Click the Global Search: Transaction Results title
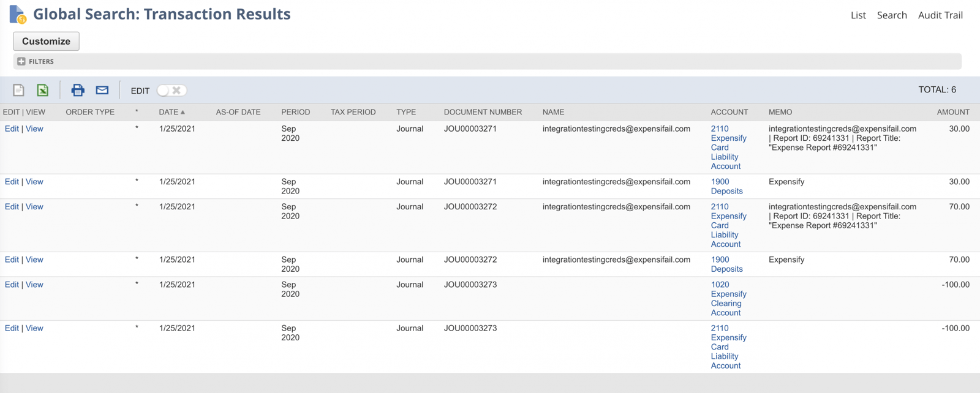 click(162, 14)
